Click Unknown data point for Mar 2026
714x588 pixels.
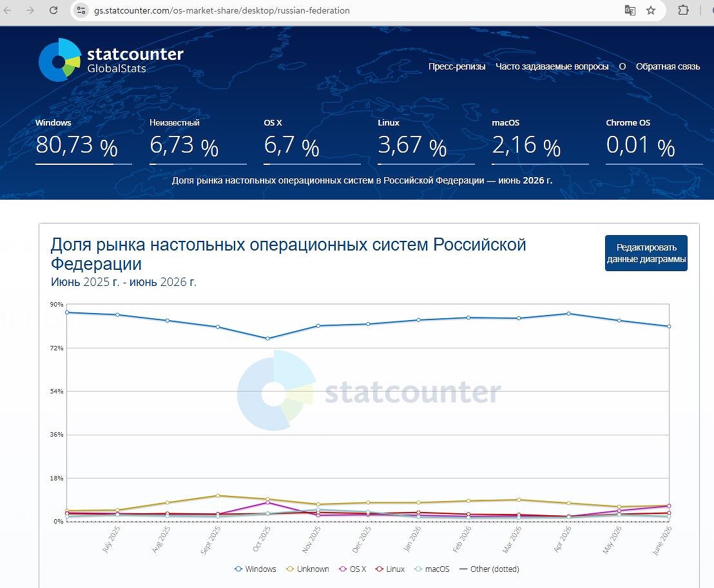click(x=519, y=500)
